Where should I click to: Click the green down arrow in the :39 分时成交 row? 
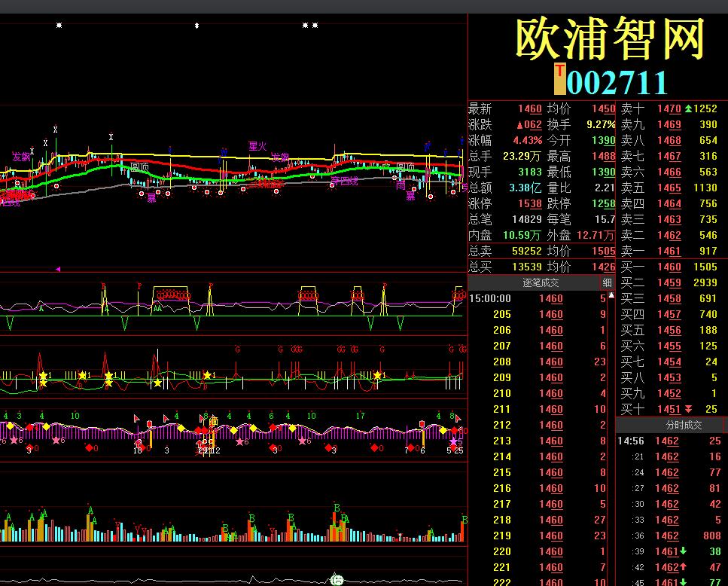coord(683,551)
